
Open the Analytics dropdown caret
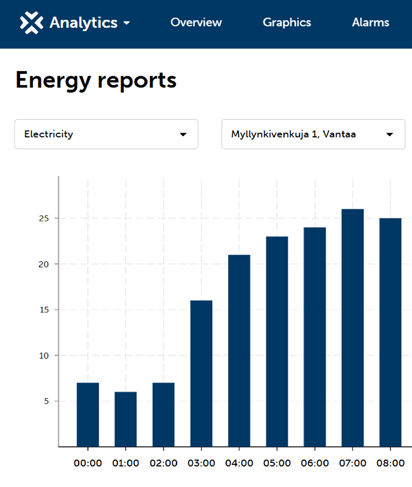point(126,23)
